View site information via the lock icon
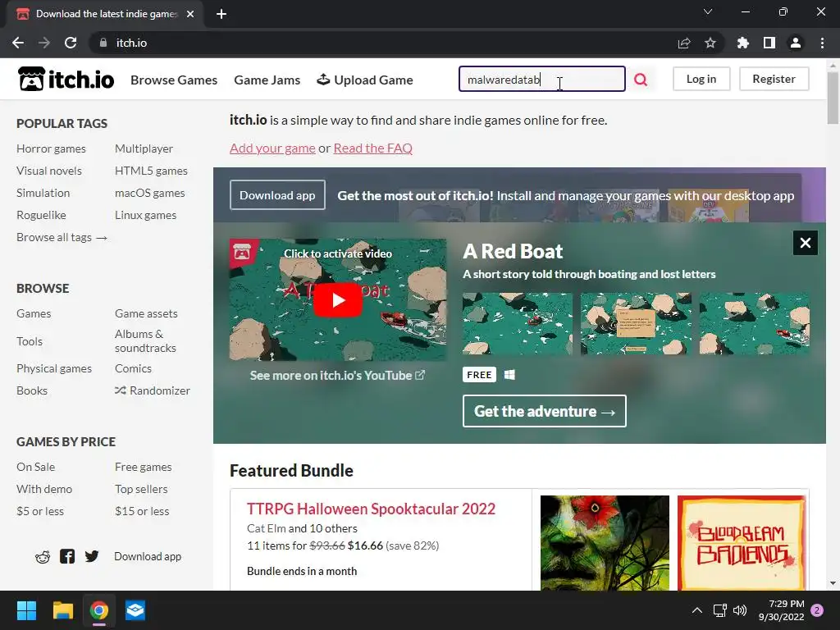This screenshot has width=840, height=630. click(x=103, y=43)
